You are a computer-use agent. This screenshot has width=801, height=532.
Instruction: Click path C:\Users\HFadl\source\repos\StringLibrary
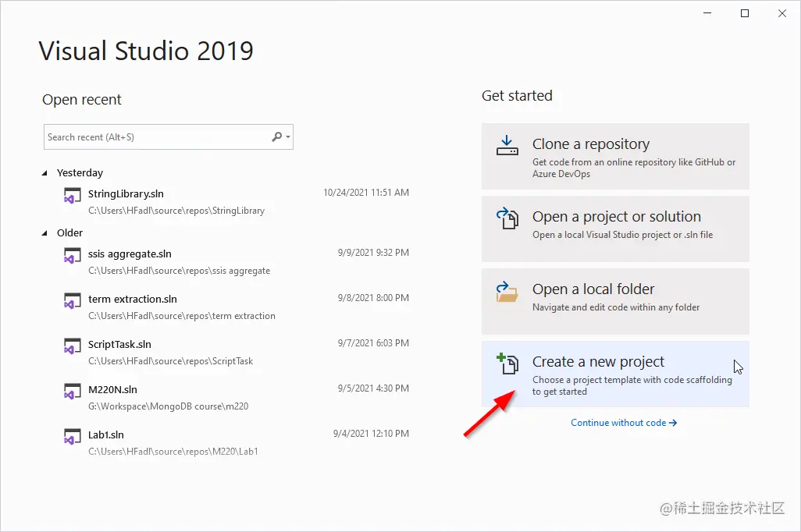click(x=176, y=211)
